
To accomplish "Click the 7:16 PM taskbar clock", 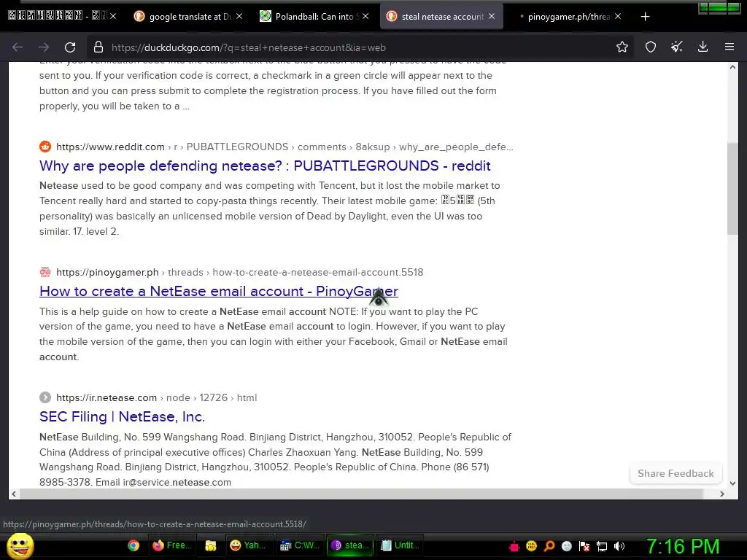I will coord(683,546).
